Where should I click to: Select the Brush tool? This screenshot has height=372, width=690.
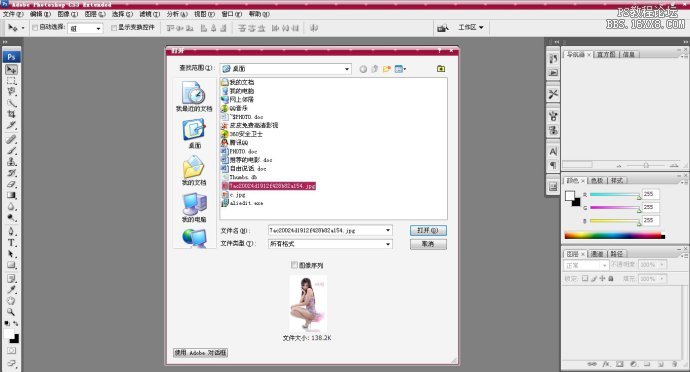pos(11,151)
